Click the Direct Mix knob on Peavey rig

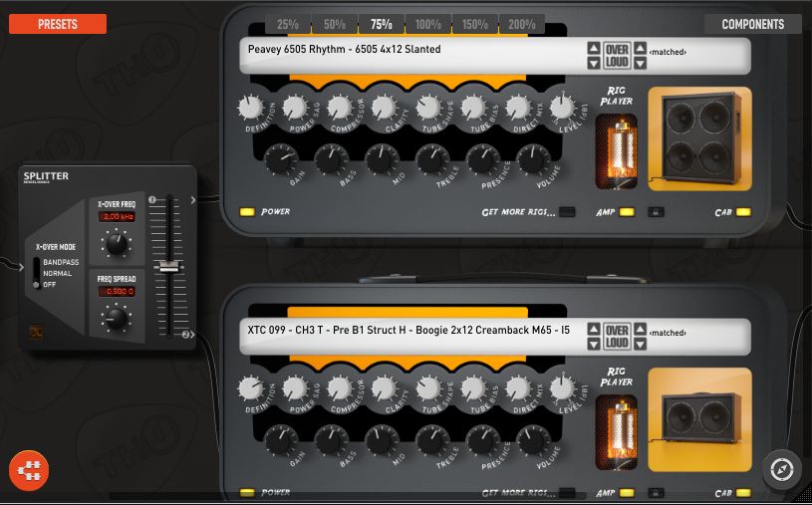(x=518, y=108)
